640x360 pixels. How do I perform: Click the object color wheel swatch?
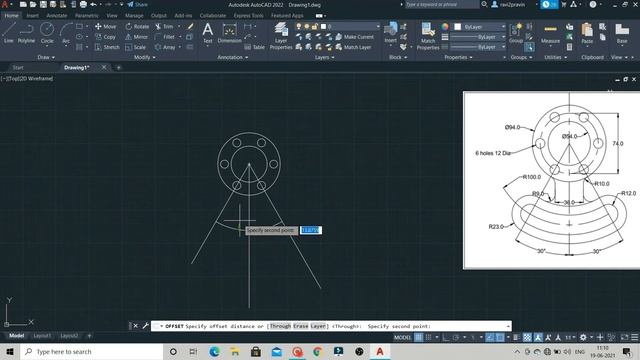pos(445,27)
